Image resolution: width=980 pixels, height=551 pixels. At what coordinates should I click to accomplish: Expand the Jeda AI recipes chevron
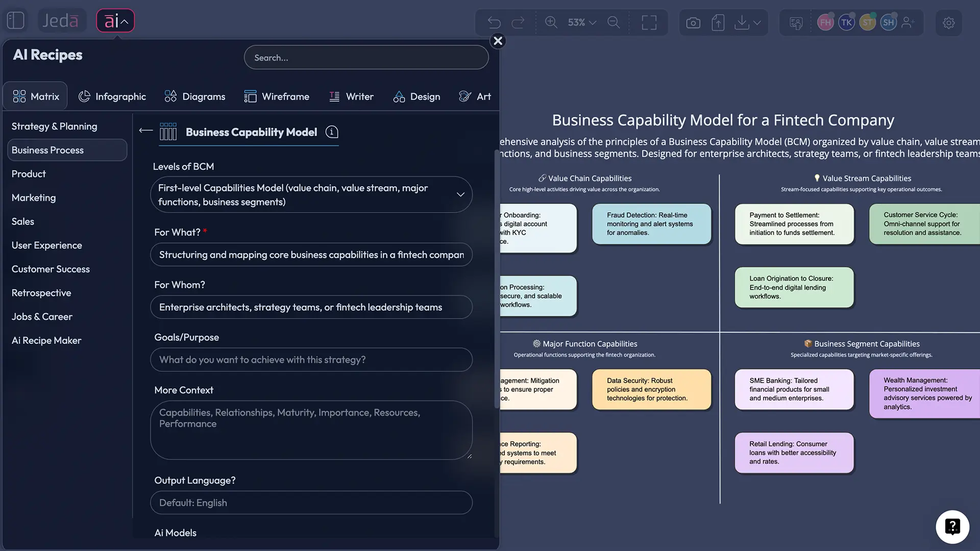click(x=124, y=20)
